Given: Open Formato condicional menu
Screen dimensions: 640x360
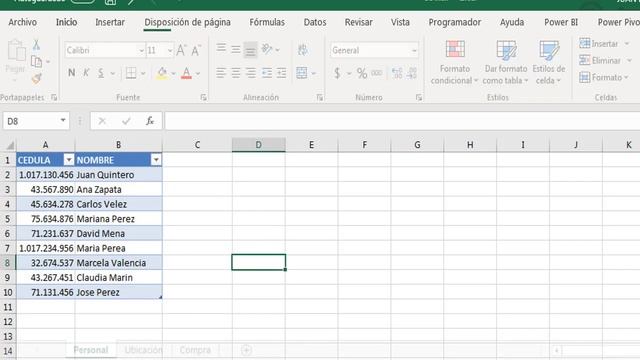Looking at the screenshot, I should coord(454,62).
